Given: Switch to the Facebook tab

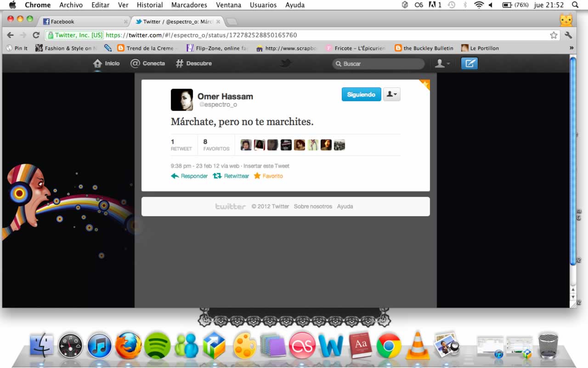Looking at the screenshot, I should tap(83, 22).
